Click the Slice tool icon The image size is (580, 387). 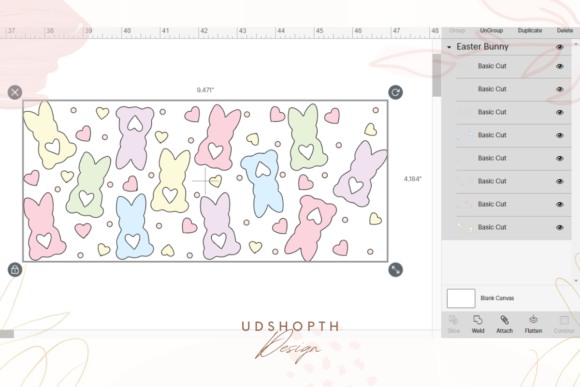coord(453,320)
